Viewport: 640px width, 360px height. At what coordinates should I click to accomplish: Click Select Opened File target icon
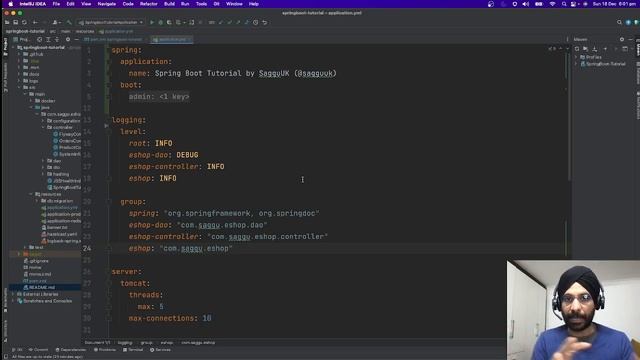point(40,40)
